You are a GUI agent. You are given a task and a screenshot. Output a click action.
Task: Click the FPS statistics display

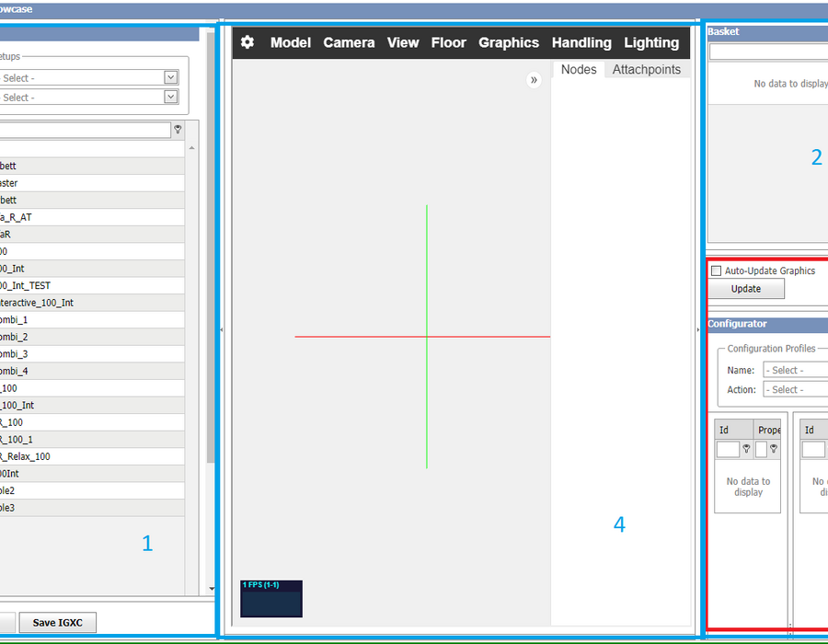[x=271, y=599]
